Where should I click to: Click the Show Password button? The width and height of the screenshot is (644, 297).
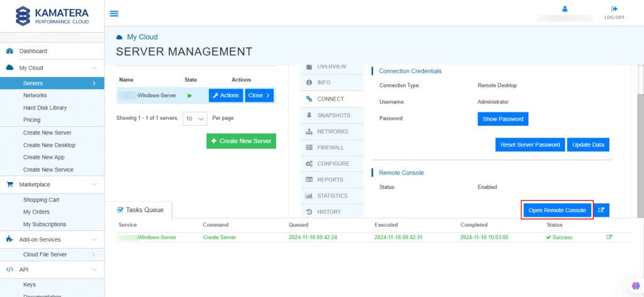tap(502, 119)
